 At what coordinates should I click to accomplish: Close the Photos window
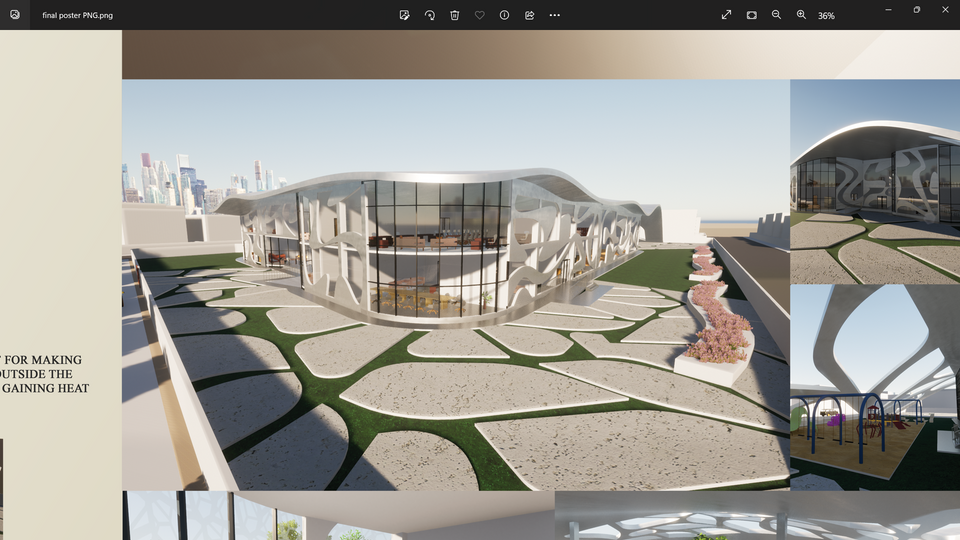pos(945,9)
